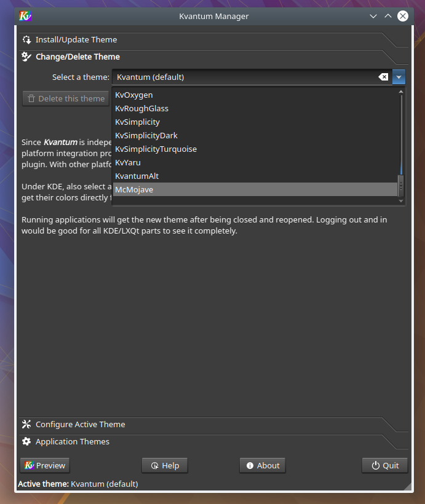Viewport: 425px width, 504px height.
Task: Maximize the Kvantum Manager window
Action: [388, 16]
